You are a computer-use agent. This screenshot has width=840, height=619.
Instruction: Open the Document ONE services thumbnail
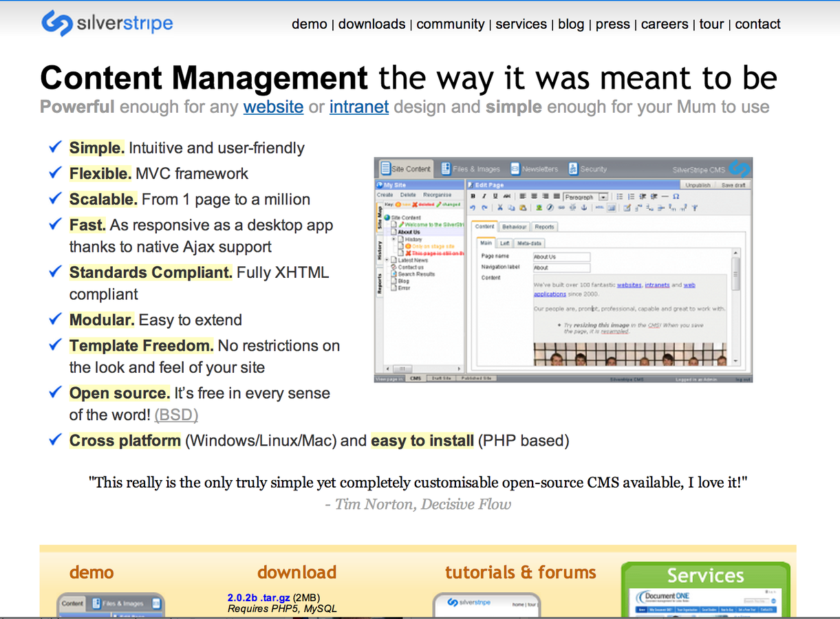click(x=707, y=602)
